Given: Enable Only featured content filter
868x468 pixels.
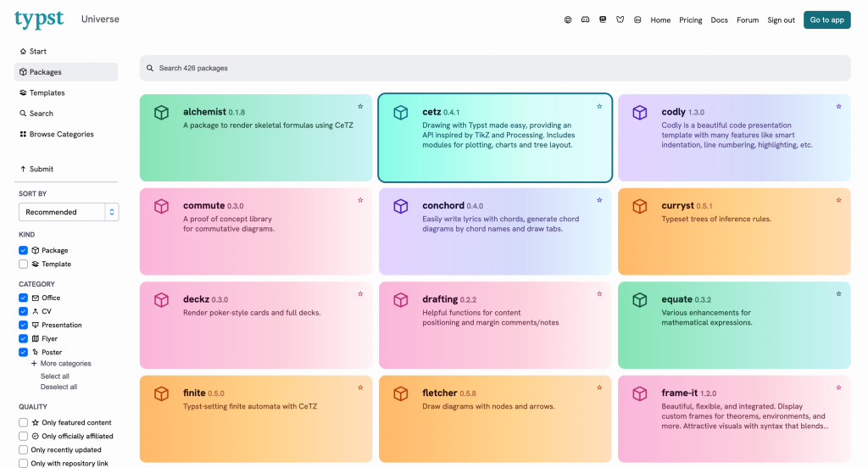Looking at the screenshot, I should [23, 422].
